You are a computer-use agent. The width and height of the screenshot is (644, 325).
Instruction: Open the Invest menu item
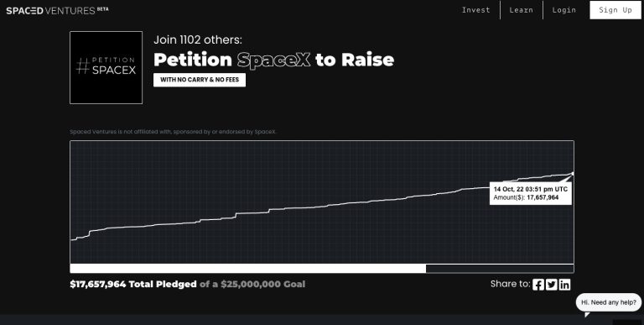point(475,10)
